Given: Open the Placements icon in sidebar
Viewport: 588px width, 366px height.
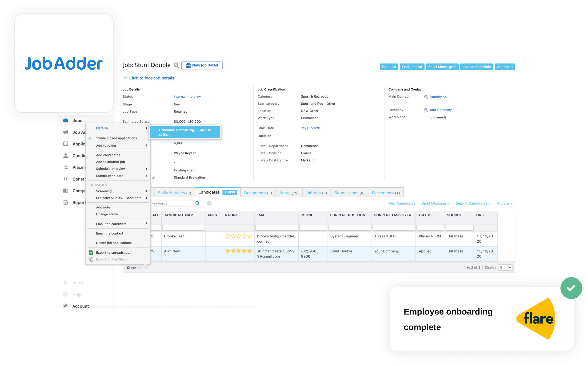Looking at the screenshot, I should (x=66, y=167).
